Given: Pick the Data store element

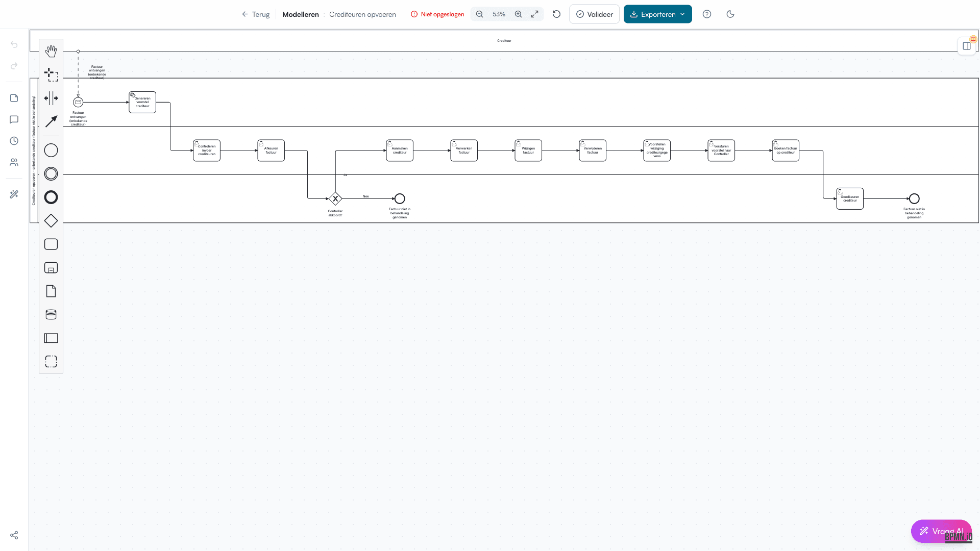Looking at the screenshot, I should click(x=51, y=314).
